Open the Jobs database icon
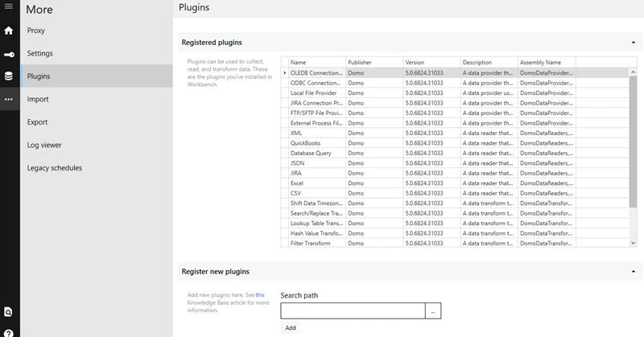Image resolution: width=644 pixels, height=337 pixels. pyautogui.click(x=9, y=76)
